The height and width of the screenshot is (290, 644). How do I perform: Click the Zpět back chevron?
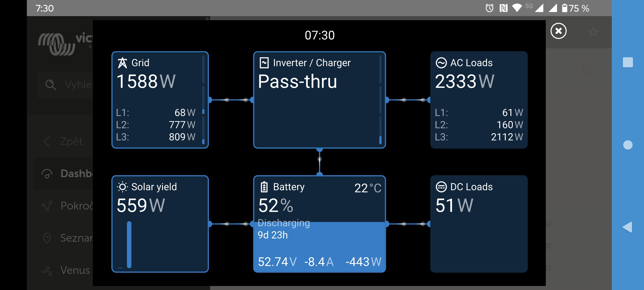[47, 141]
